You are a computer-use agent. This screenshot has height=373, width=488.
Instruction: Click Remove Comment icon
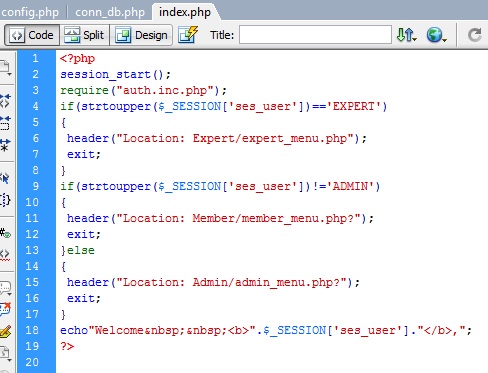pos(6,310)
